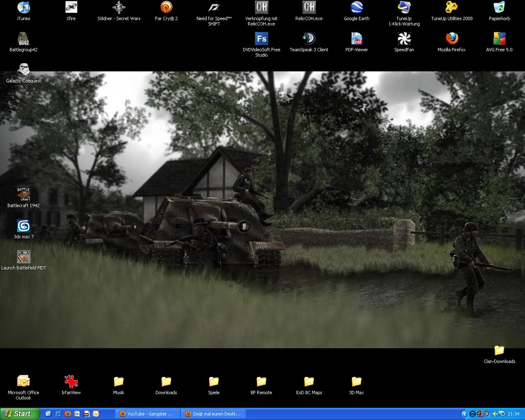Open Google Earth desktop icon
525x420 pixels.
pos(356,11)
